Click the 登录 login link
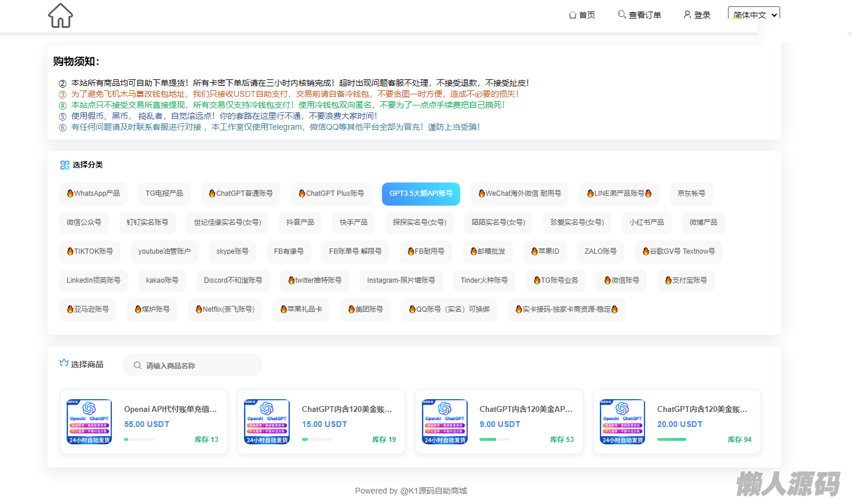Screen dimensions: 852x504 pos(697,15)
